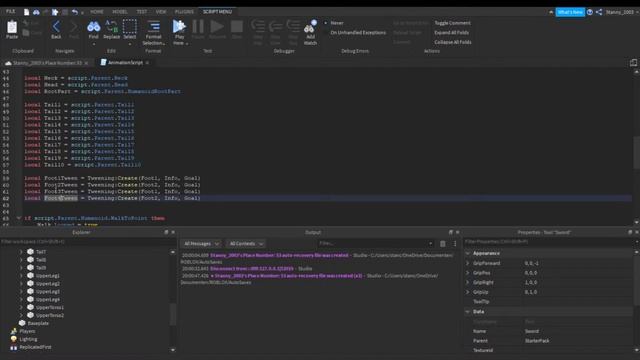Viewport: 640px width, 360px height.
Task: Click the What's New button
Action: [570, 12]
